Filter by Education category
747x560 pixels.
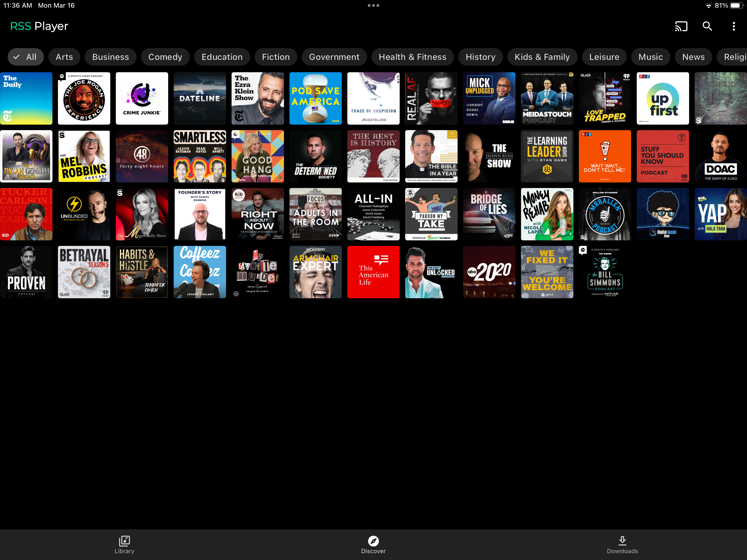222,57
